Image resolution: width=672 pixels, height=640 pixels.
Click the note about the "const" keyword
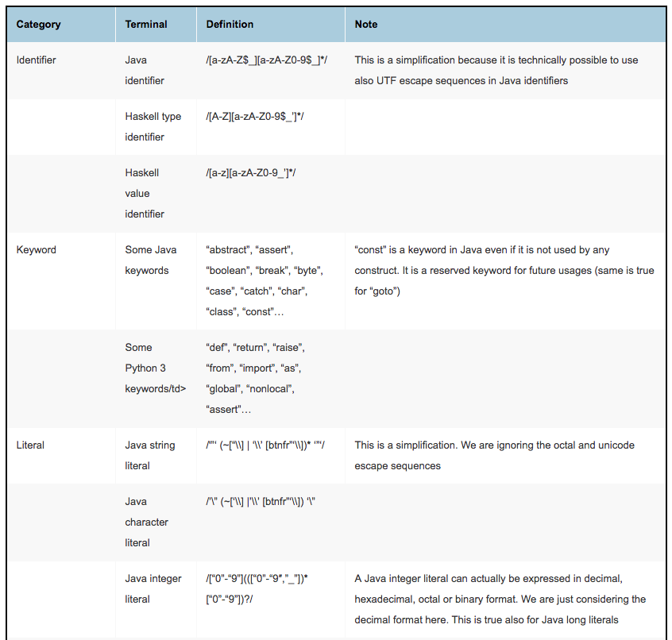tap(504, 270)
